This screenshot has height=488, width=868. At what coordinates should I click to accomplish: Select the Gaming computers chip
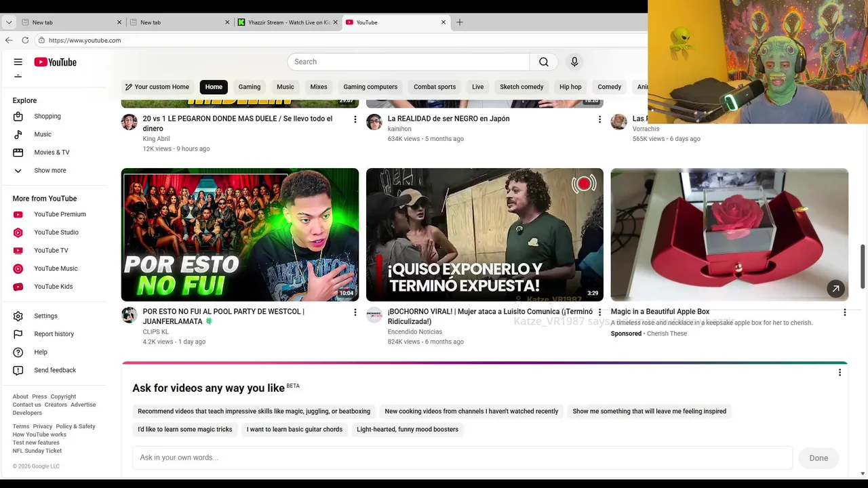370,87
